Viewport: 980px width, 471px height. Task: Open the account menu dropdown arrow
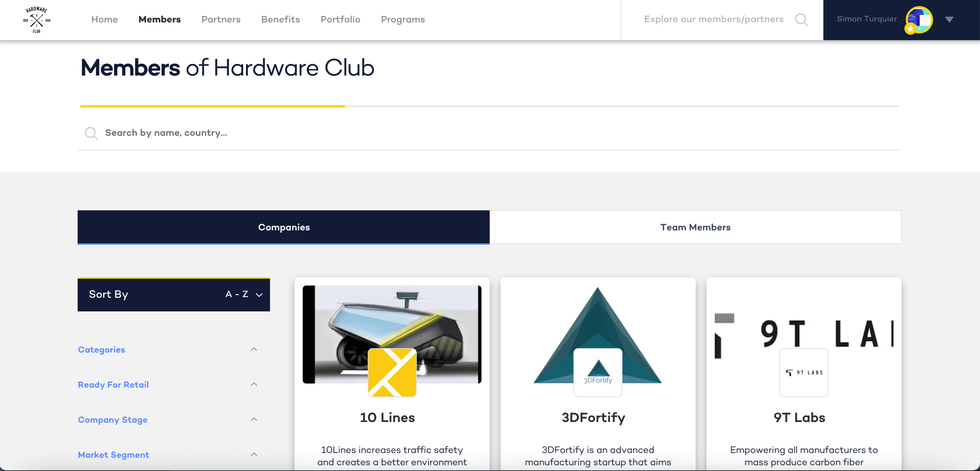click(950, 19)
